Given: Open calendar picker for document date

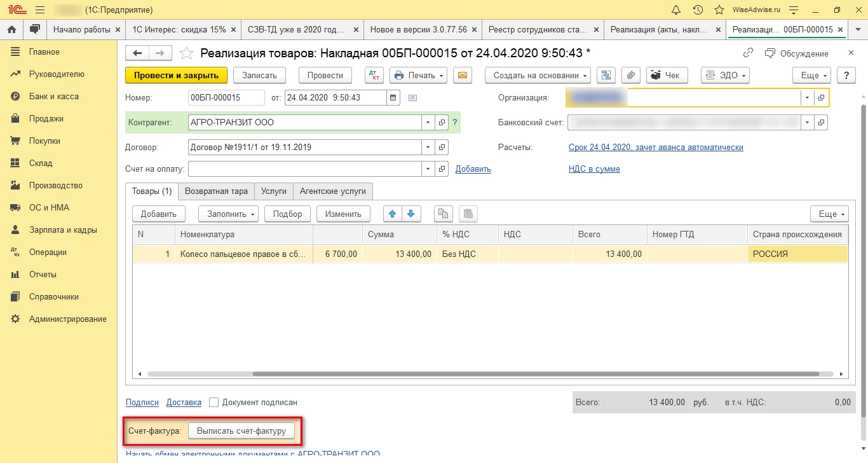Looking at the screenshot, I should click(393, 97).
